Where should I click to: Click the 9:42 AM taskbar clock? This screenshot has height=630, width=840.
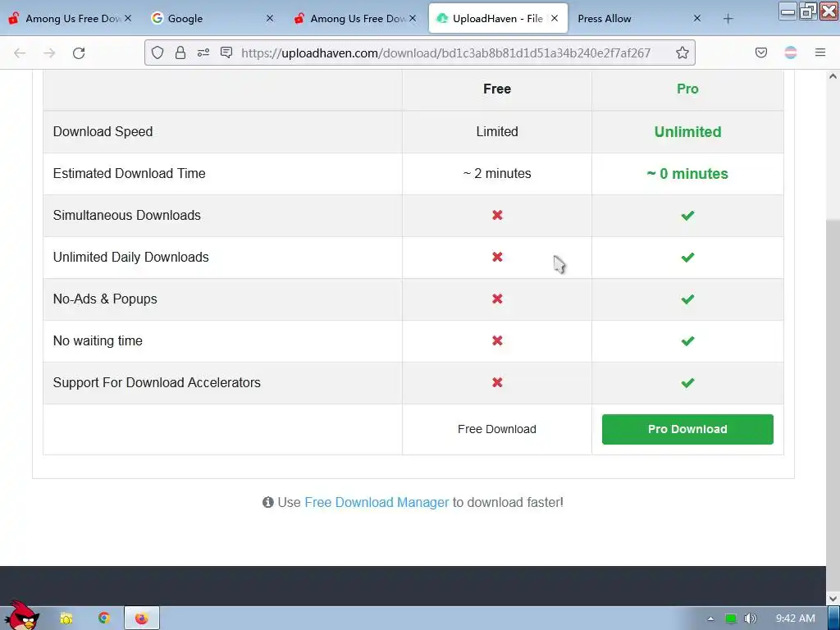point(796,619)
